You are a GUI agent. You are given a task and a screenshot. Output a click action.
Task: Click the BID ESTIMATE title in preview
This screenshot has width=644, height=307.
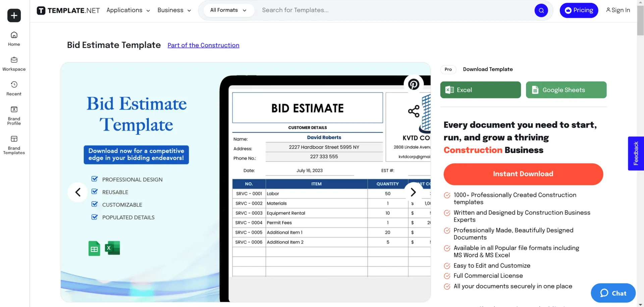[307, 108]
